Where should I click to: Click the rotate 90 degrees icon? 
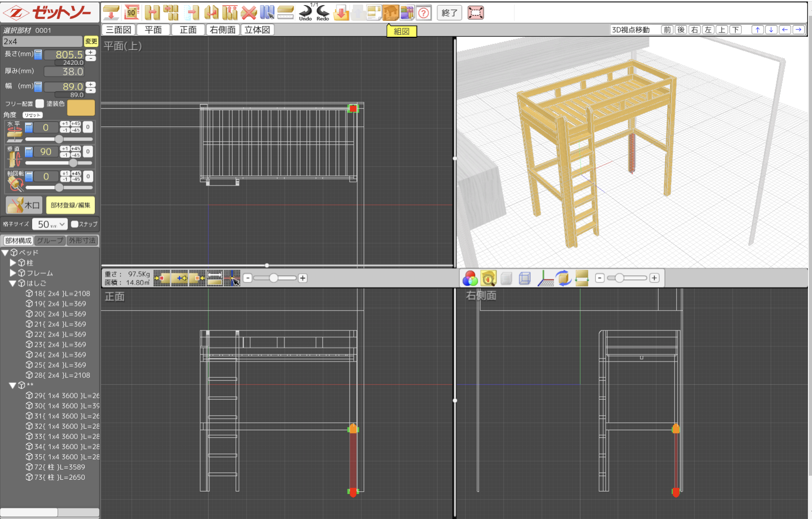coord(132,12)
